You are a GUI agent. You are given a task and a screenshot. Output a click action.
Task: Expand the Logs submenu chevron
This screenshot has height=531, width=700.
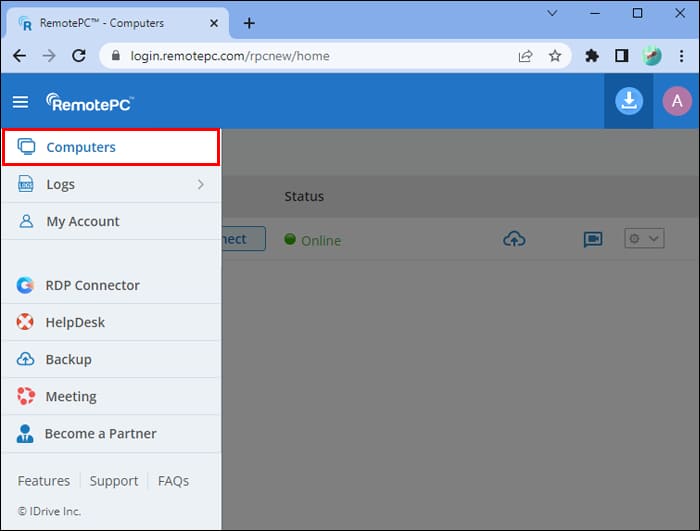pos(201,184)
